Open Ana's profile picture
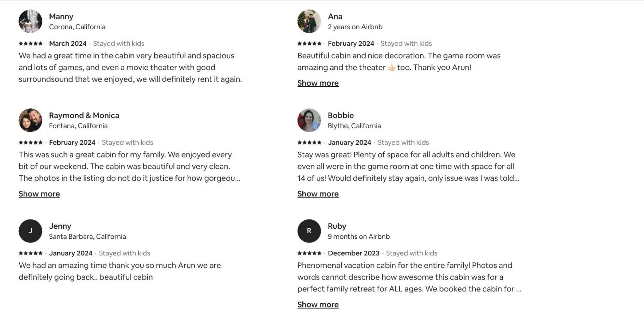 (309, 21)
